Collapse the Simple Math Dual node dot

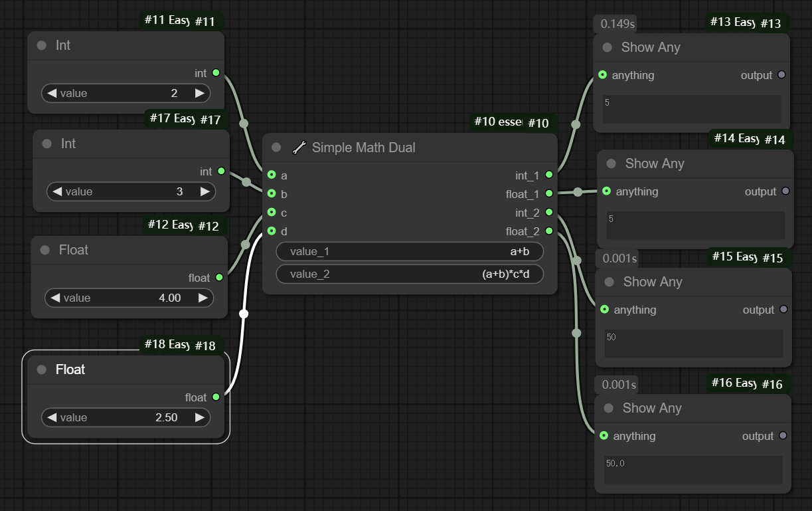pyautogui.click(x=276, y=148)
